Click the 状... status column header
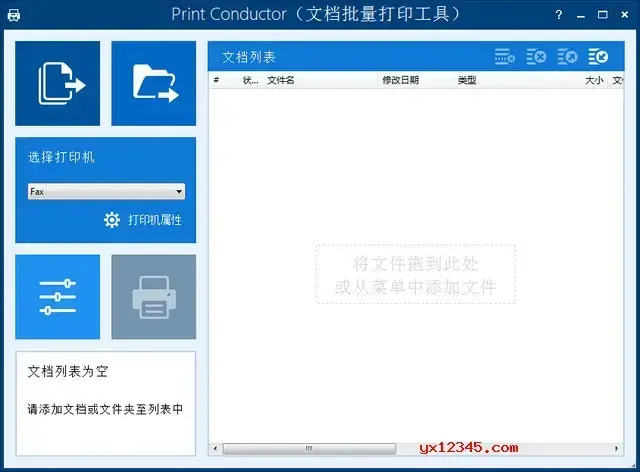Viewport: 640px width, 472px height. click(251, 80)
